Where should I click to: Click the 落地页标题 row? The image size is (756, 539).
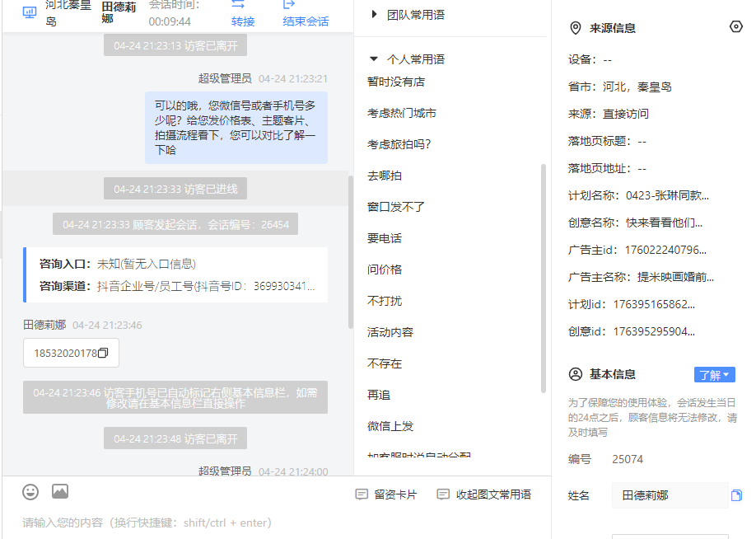(x=608, y=142)
